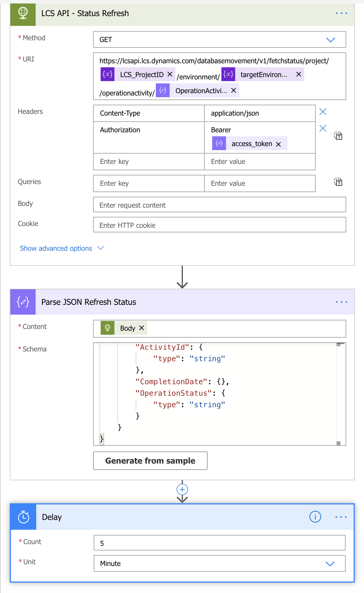Image resolution: width=364 pixels, height=593 pixels.
Task: Remove Body token from Content field
Action: [x=141, y=328]
